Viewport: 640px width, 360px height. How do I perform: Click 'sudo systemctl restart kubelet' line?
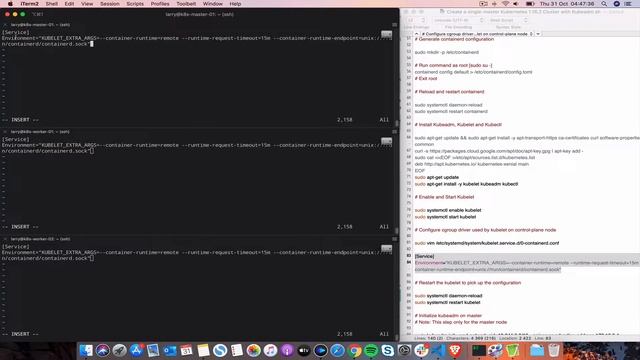coord(447,302)
